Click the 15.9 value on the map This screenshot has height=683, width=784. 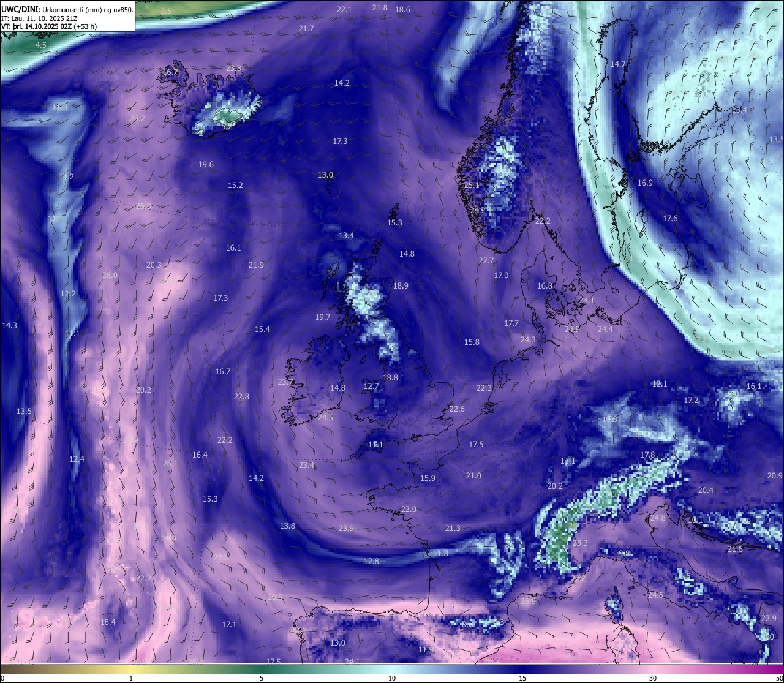pos(428,478)
